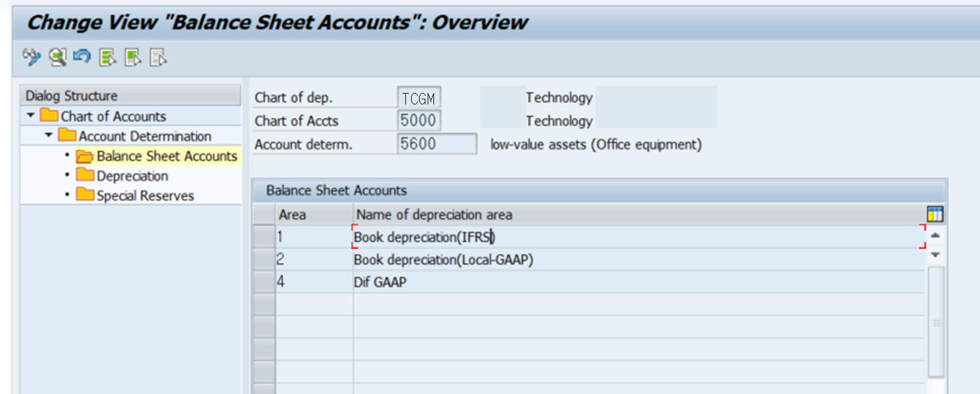
Task: Click table scroll up arrow
Action: coord(935,236)
